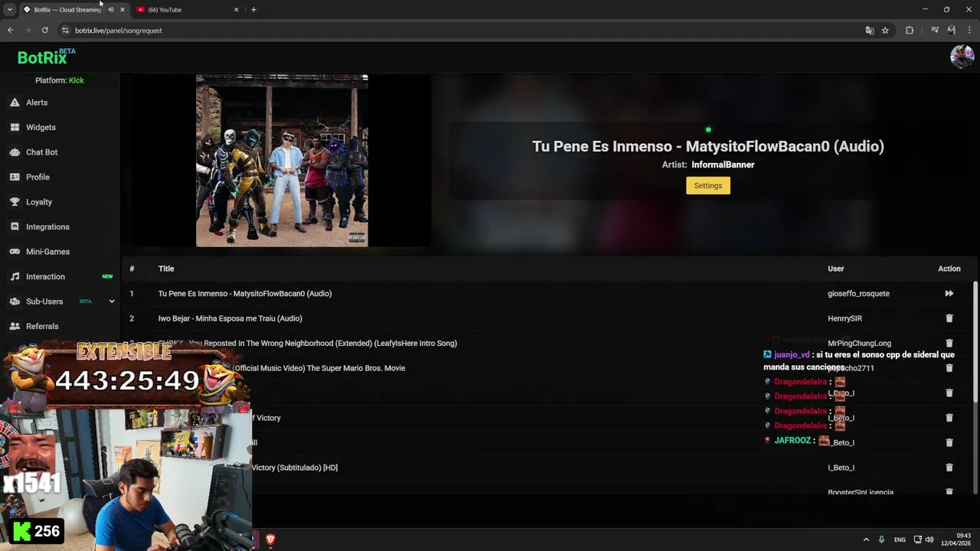
Task: Open the Integrations section
Action: point(47,227)
